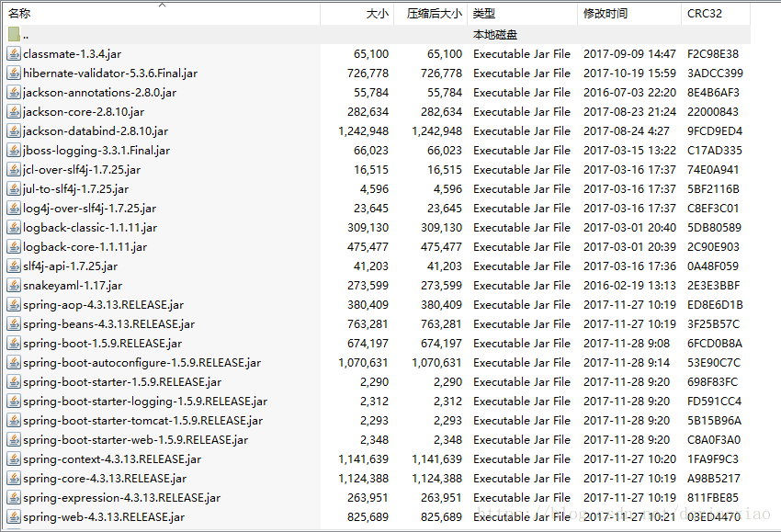
Task: Select the name spring-boot-starter-logging-1.5.9.RELEASE.jar
Action: (145, 402)
